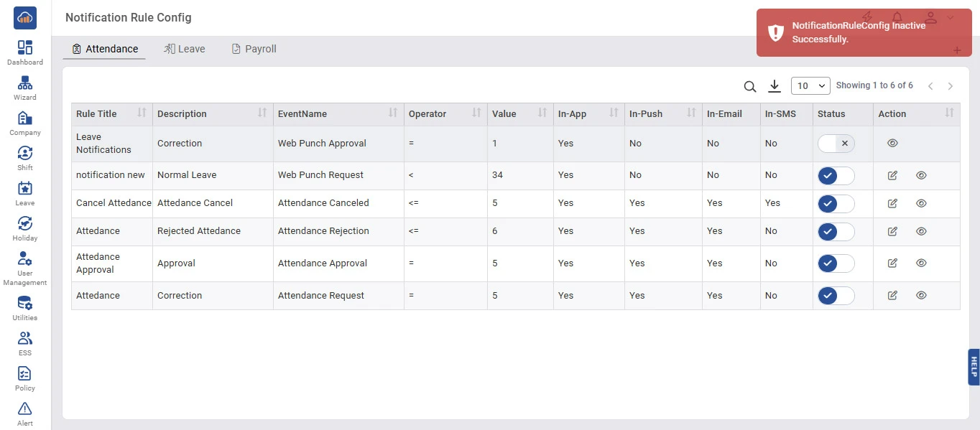980x430 pixels.
Task: Open User Management in sidebar
Action: [25, 268]
